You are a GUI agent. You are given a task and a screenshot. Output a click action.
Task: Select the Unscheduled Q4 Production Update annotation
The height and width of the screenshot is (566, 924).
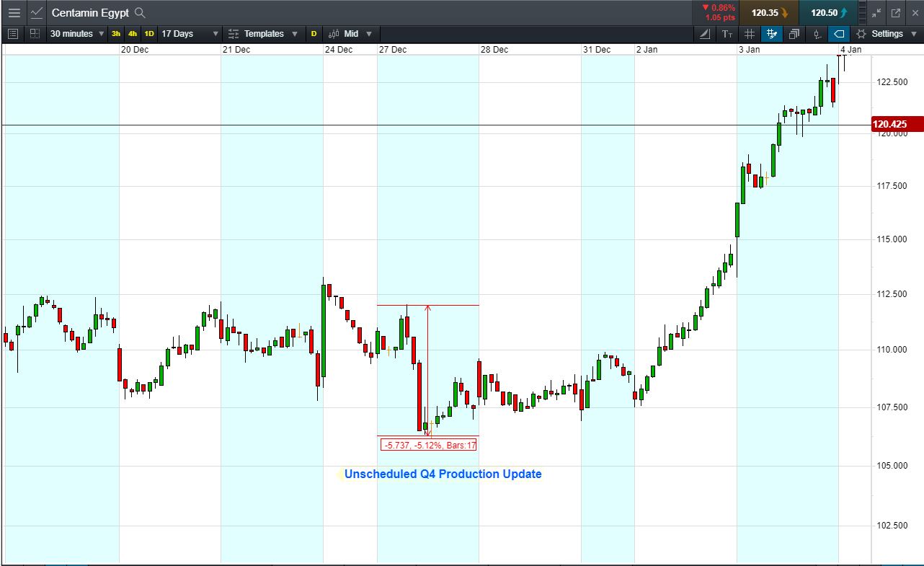(443, 474)
